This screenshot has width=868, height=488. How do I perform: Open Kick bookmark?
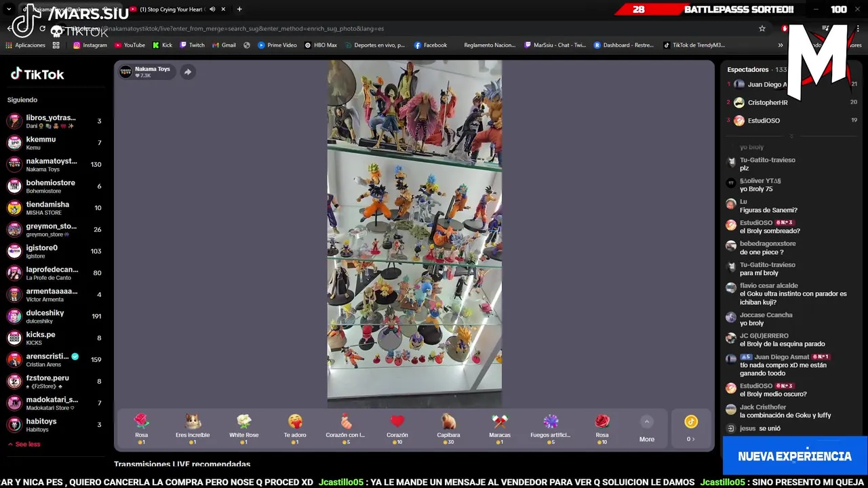tap(162, 45)
